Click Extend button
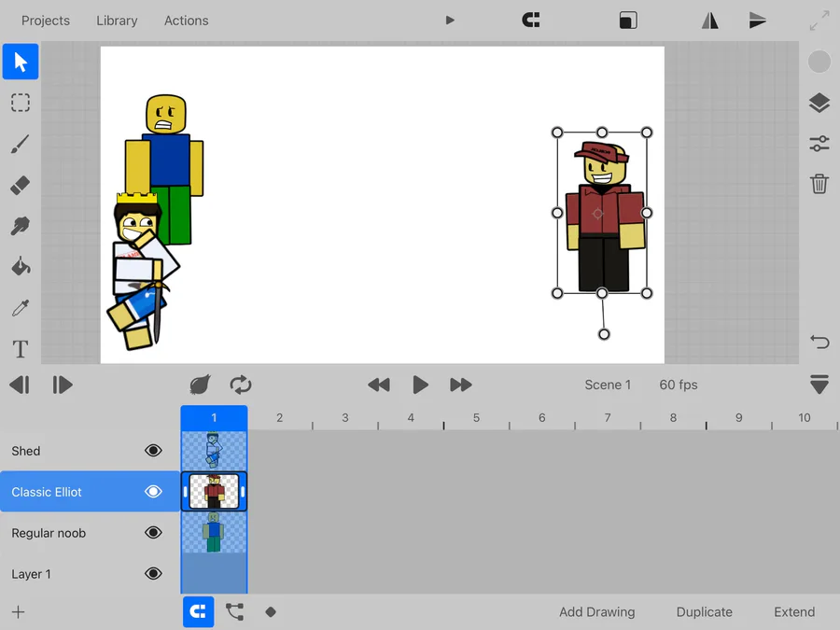Screen dimensions: 840x630 coord(794,611)
